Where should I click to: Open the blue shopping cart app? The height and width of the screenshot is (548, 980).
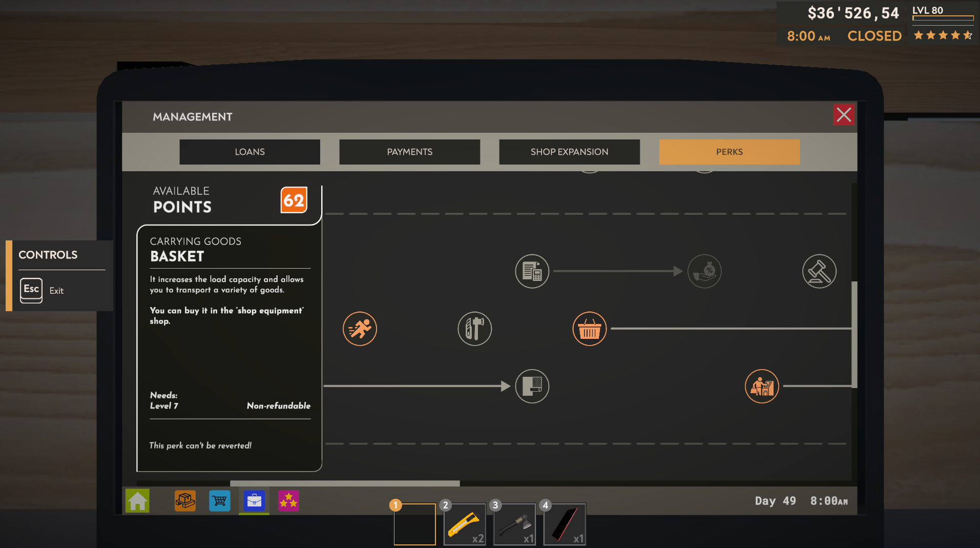click(220, 501)
